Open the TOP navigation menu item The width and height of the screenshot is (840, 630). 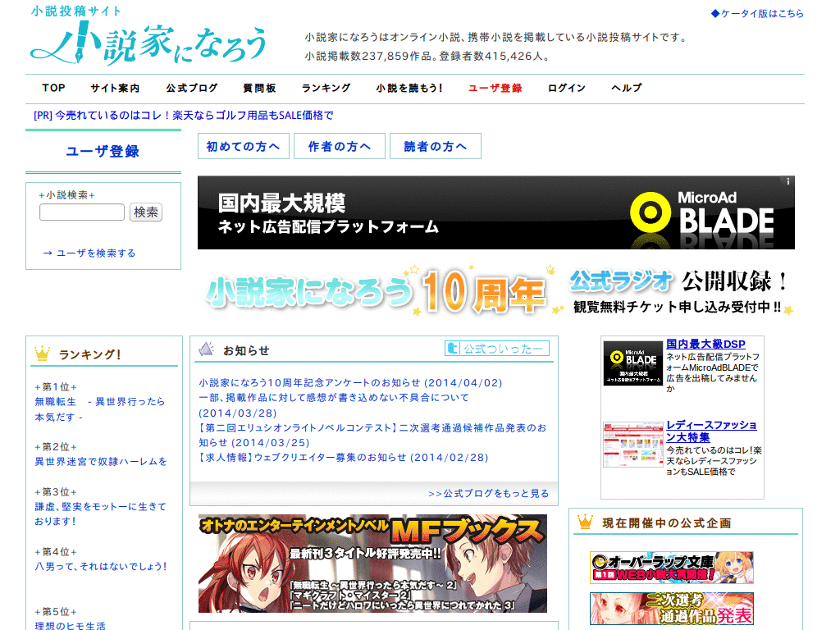pyautogui.click(x=52, y=88)
